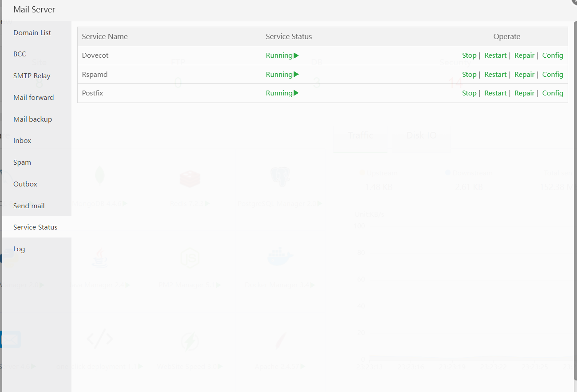Click the Running play icon for Dovecot
The image size is (577, 392).
(x=296, y=55)
